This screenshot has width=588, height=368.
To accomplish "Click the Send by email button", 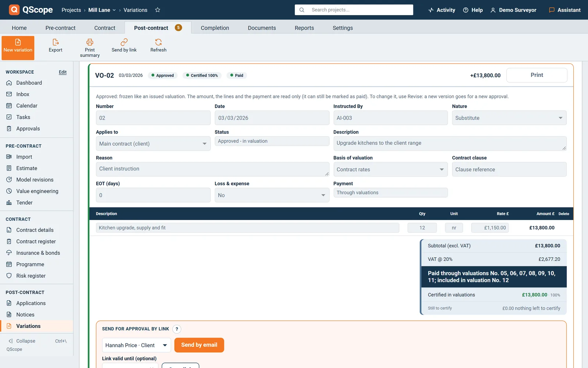I will tap(199, 345).
